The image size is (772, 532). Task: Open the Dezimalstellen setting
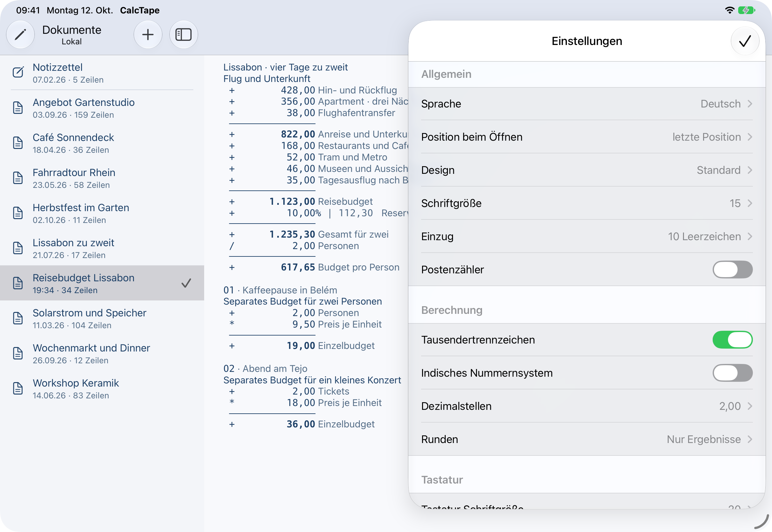(587, 406)
